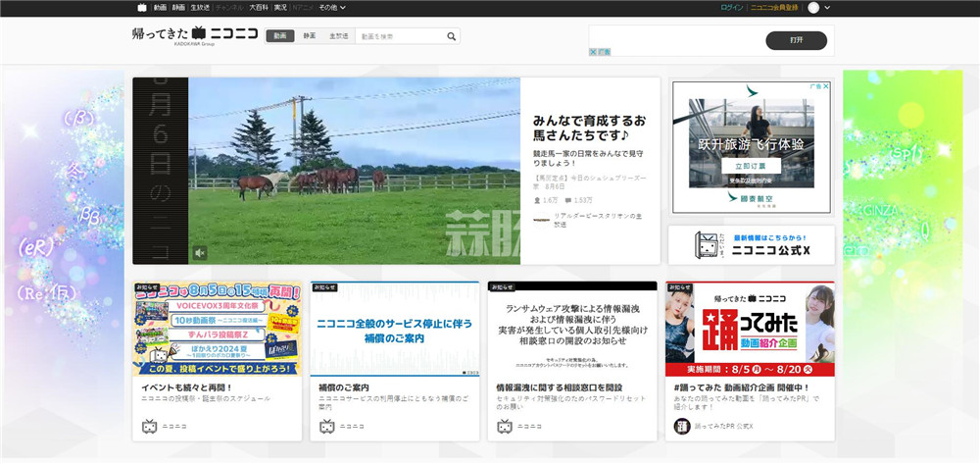This screenshot has height=464, width=980.
Task: Open イベントも続々と再開! article
Action: pyautogui.click(x=187, y=387)
